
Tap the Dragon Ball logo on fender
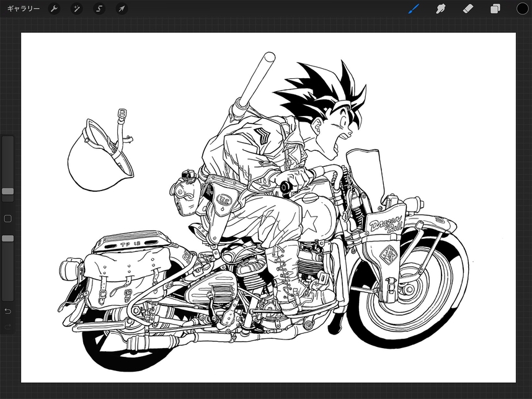pyautogui.click(x=386, y=225)
